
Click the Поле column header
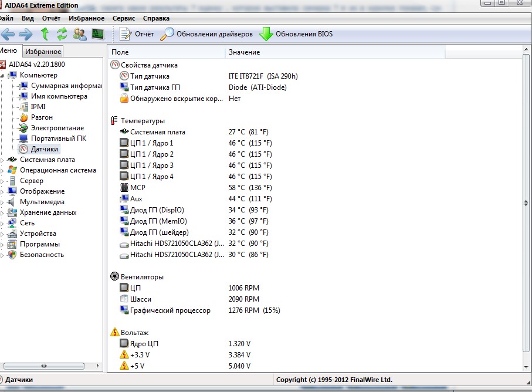click(x=167, y=52)
